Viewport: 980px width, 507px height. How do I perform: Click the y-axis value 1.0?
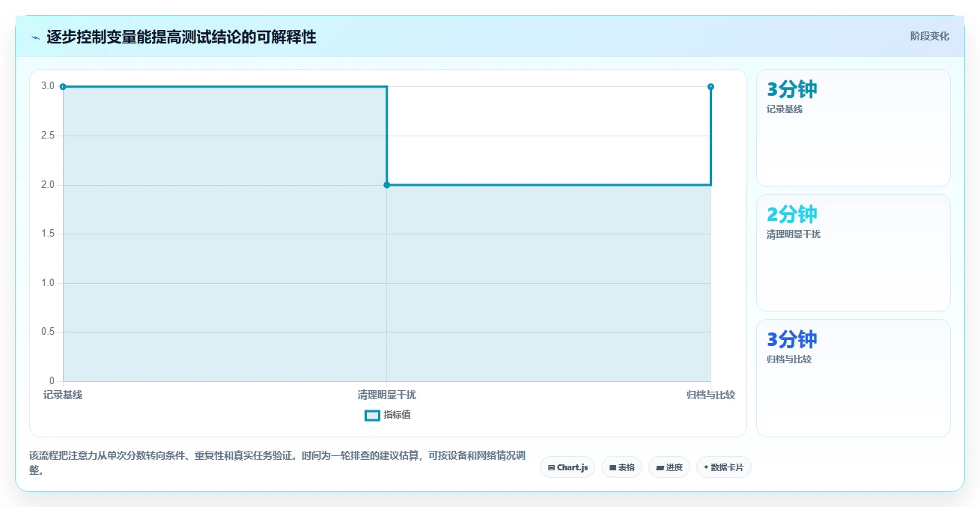pyautogui.click(x=48, y=283)
